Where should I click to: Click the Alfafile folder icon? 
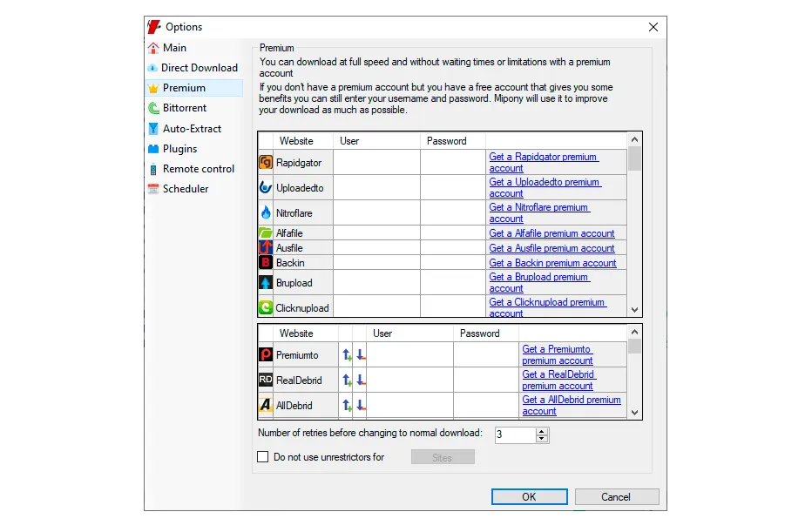(266, 232)
